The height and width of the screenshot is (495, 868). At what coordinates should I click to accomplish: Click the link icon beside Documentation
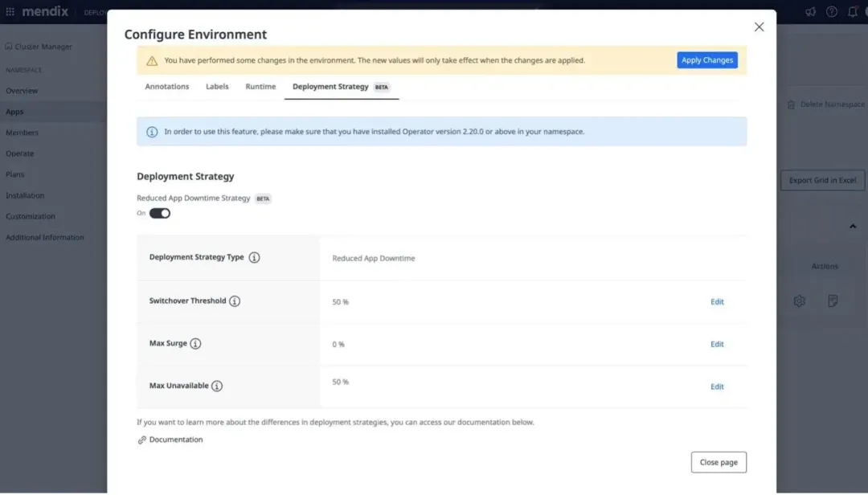point(141,440)
